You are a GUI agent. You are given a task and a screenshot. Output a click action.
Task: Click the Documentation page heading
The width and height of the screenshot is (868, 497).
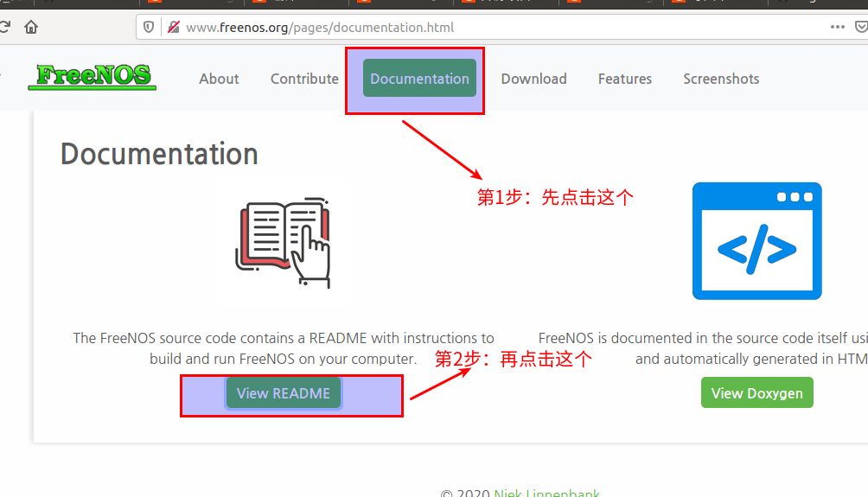tap(159, 153)
